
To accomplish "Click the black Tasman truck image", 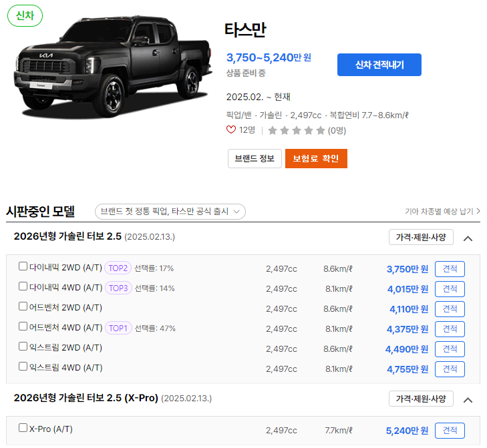I will (x=112, y=67).
